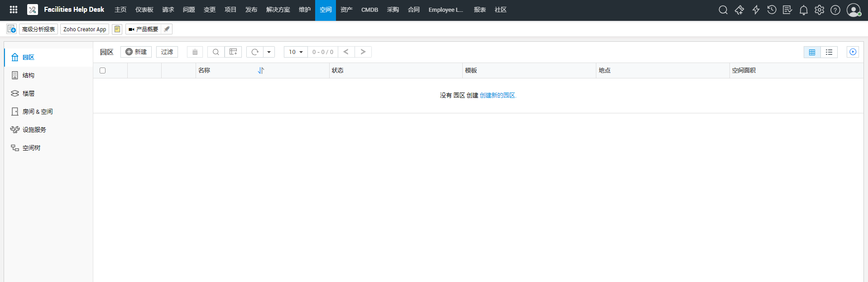Image resolution: width=868 pixels, height=282 pixels.
Task: Open the column chooser table icon
Action: pyautogui.click(x=233, y=52)
